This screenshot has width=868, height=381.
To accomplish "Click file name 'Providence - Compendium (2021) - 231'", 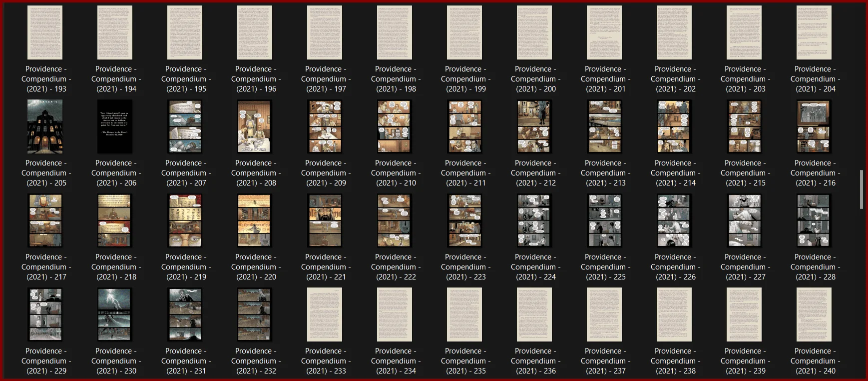I will click(x=186, y=361).
